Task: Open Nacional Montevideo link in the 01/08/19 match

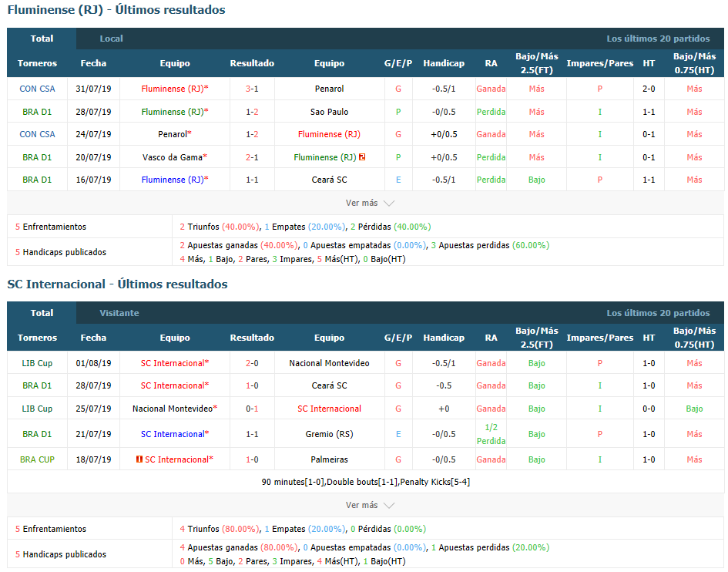Action: pos(329,363)
